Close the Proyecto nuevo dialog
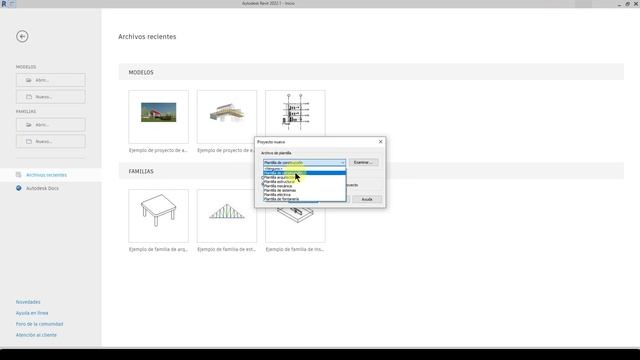Viewport: 640px width, 360px height. pyautogui.click(x=380, y=142)
